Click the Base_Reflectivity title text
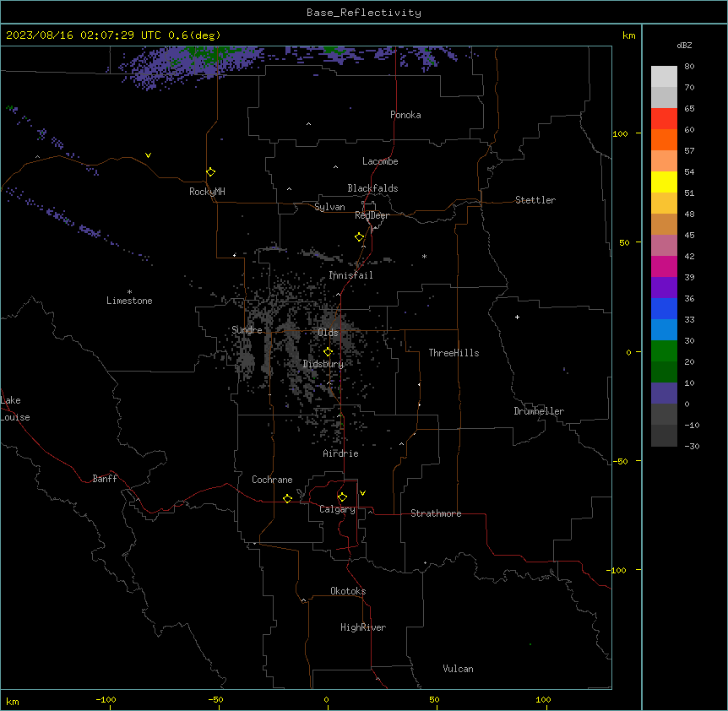 [x=364, y=13]
